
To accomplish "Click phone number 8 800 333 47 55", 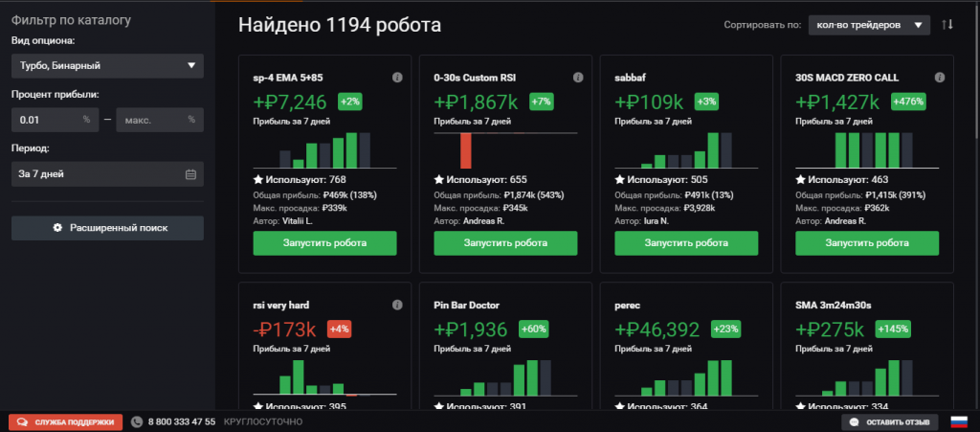I will 181,422.
